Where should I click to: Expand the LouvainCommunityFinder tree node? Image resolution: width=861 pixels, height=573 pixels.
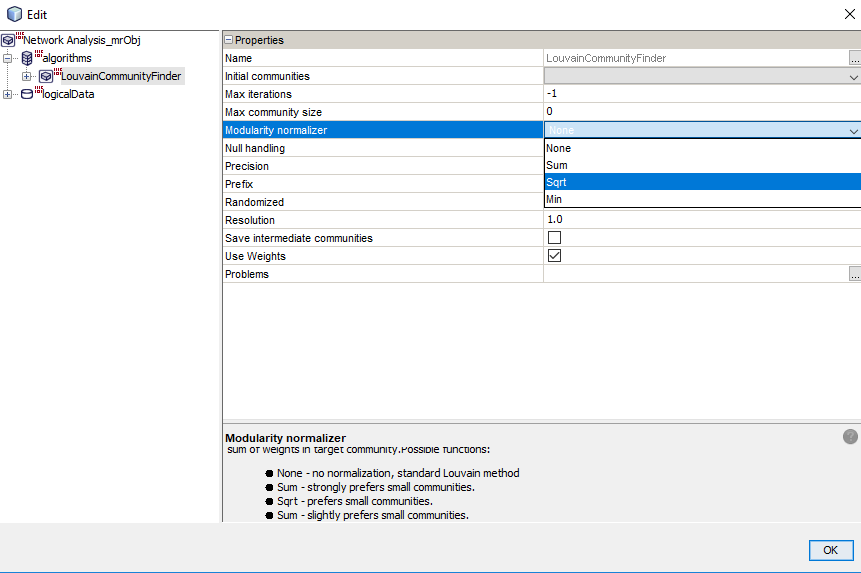click(x=27, y=76)
